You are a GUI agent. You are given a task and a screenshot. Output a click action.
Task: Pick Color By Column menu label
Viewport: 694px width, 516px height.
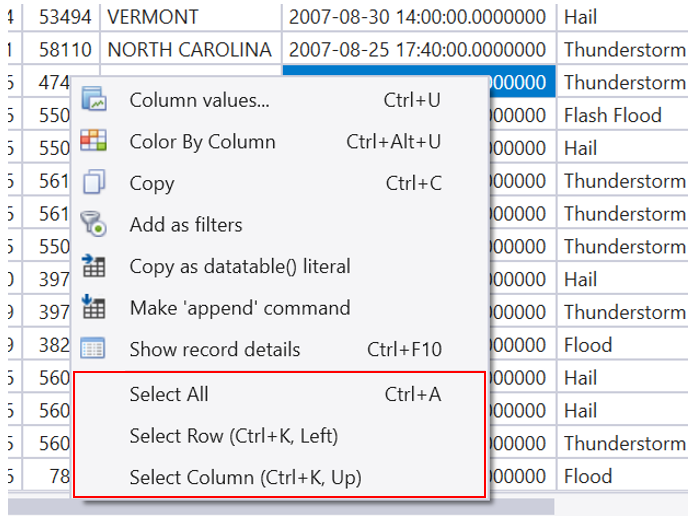pos(202,141)
